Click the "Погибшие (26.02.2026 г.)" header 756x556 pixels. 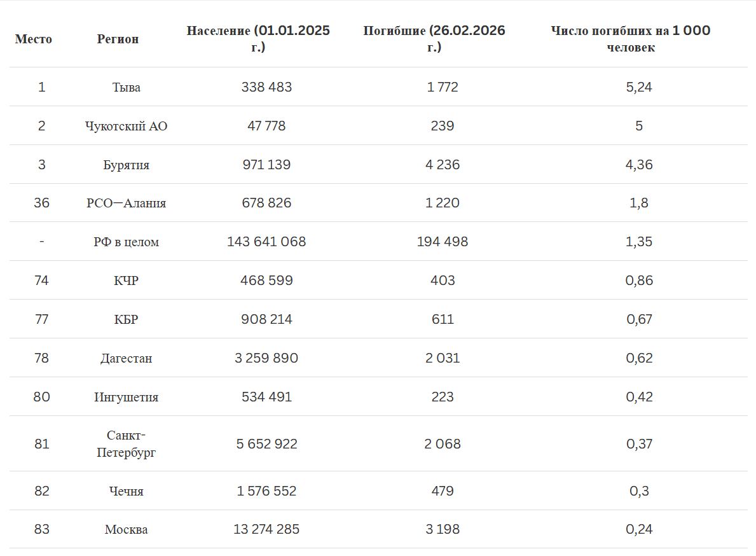(434, 39)
